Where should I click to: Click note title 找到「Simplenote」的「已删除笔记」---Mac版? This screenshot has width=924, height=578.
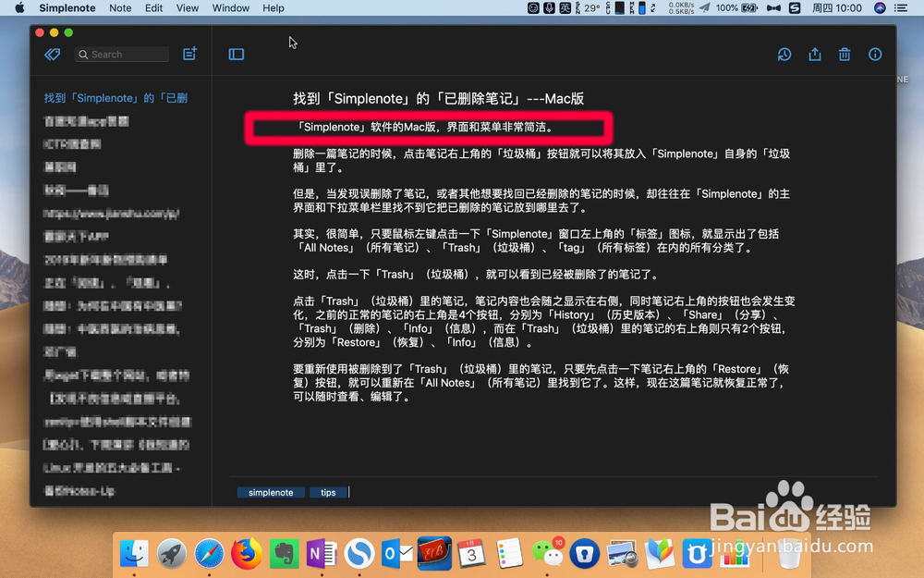point(438,99)
